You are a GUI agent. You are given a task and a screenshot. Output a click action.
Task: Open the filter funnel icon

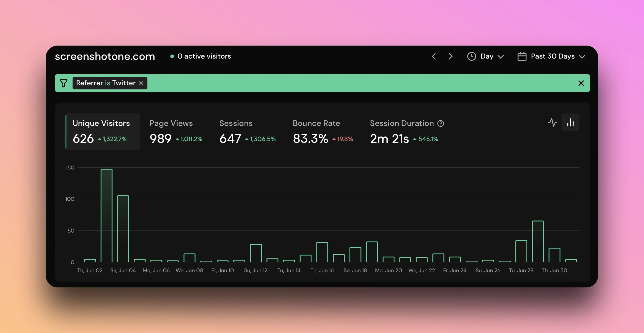click(64, 83)
